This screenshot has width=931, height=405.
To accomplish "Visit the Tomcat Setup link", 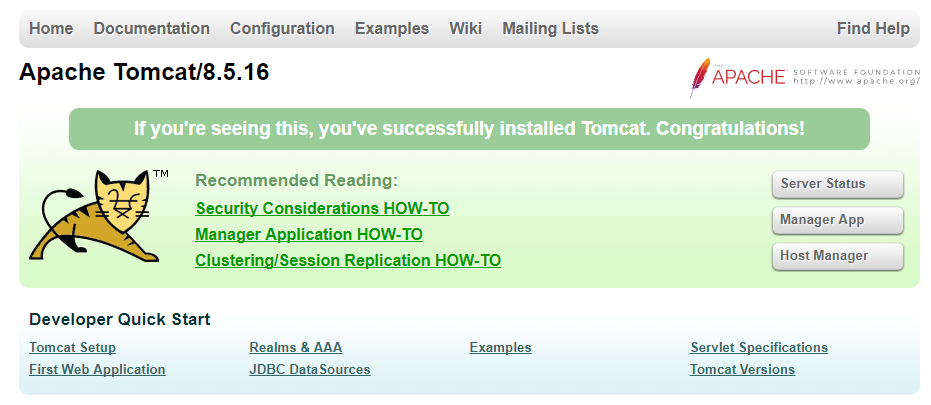I will (x=73, y=348).
